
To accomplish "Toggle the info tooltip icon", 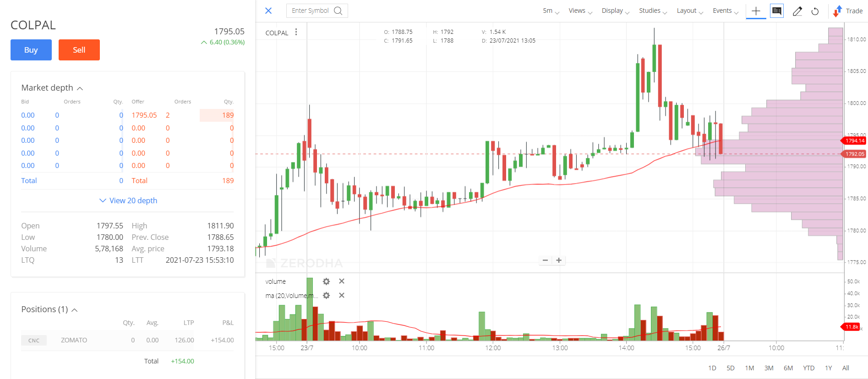I will (x=777, y=11).
